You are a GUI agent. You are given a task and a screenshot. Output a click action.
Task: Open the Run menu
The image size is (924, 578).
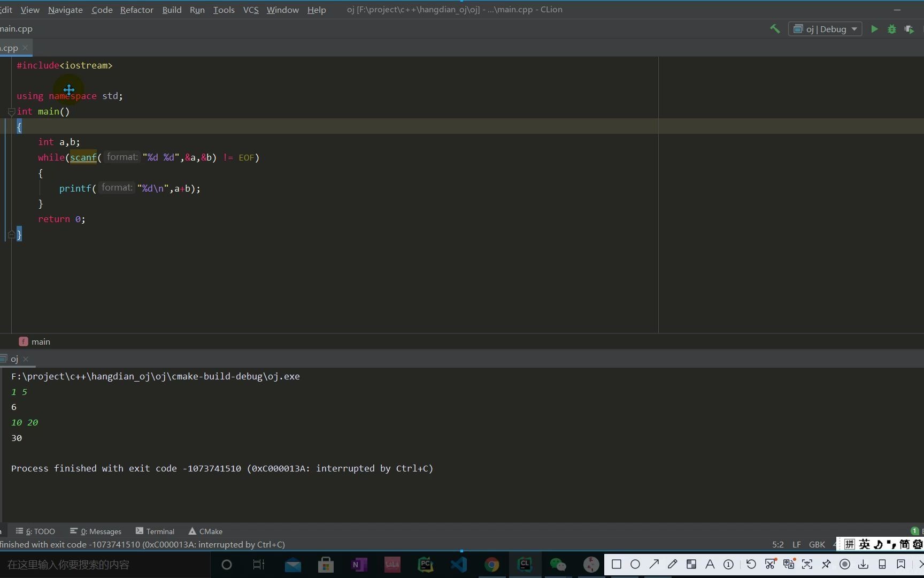197,10
